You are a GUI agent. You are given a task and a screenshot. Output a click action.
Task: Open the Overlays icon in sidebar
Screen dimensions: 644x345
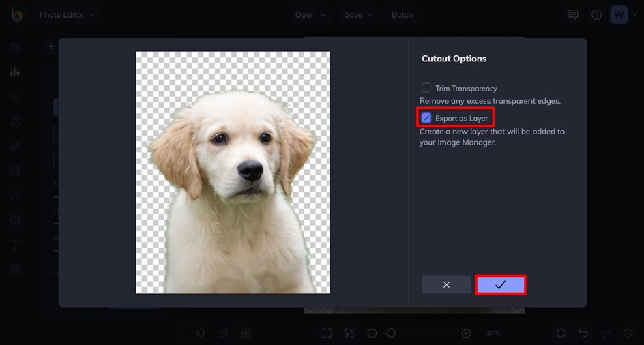[x=15, y=220]
